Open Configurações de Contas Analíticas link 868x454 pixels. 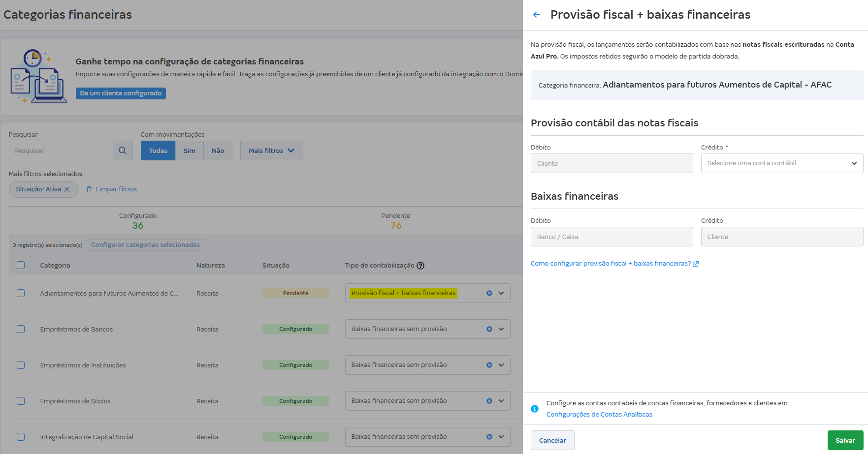599,415
